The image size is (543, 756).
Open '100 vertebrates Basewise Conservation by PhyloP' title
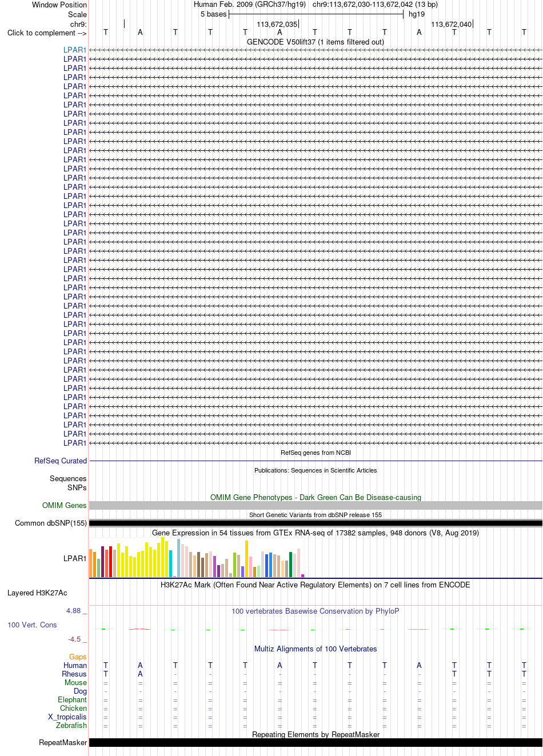coord(316,611)
